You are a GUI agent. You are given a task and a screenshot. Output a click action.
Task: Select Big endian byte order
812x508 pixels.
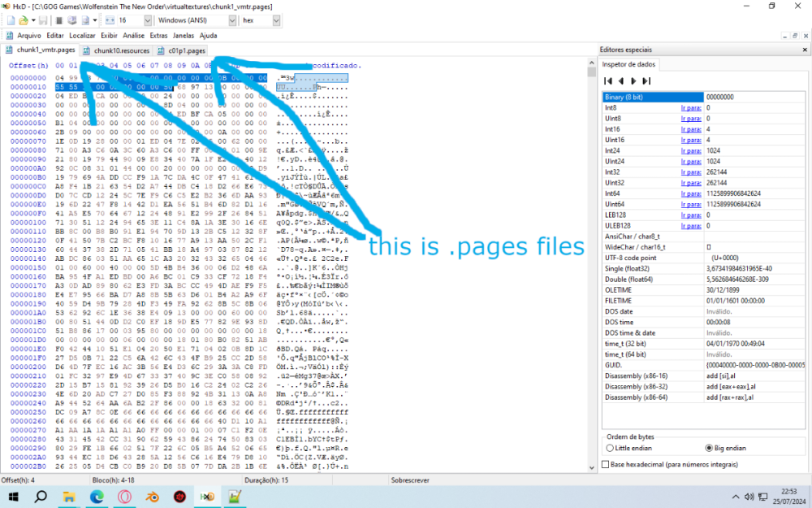[x=708, y=448]
